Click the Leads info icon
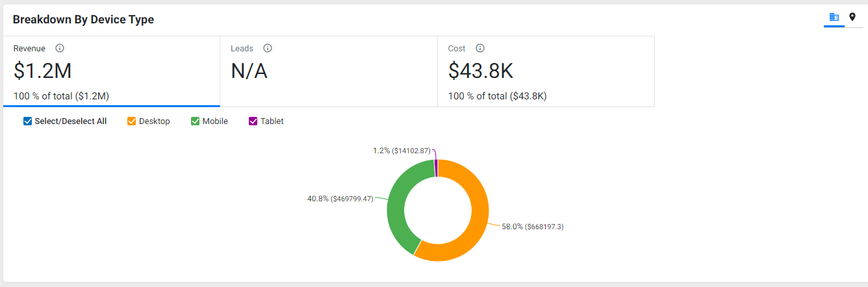The image size is (868, 287). pyautogui.click(x=268, y=48)
